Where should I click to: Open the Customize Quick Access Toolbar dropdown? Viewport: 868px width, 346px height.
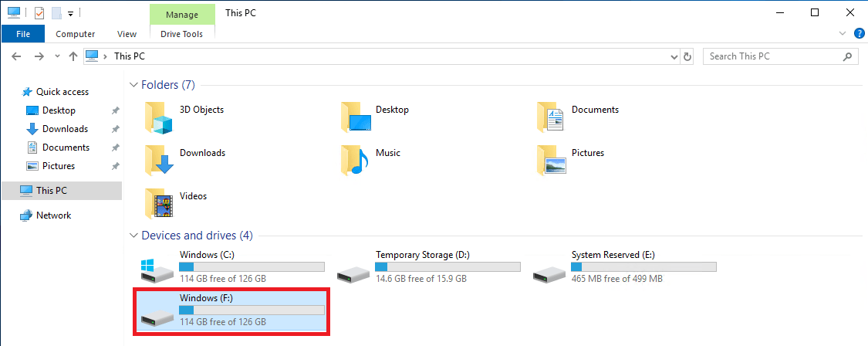(x=71, y=13)
